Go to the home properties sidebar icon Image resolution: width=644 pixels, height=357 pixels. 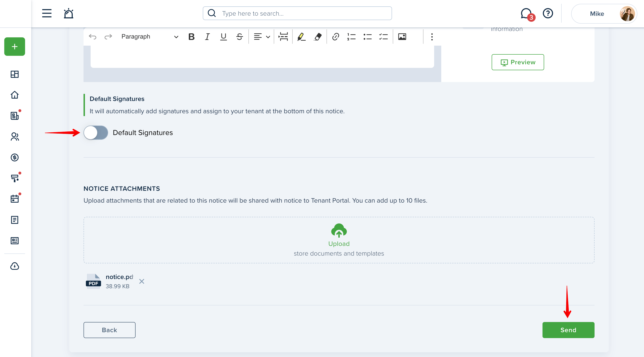(15, 95)
